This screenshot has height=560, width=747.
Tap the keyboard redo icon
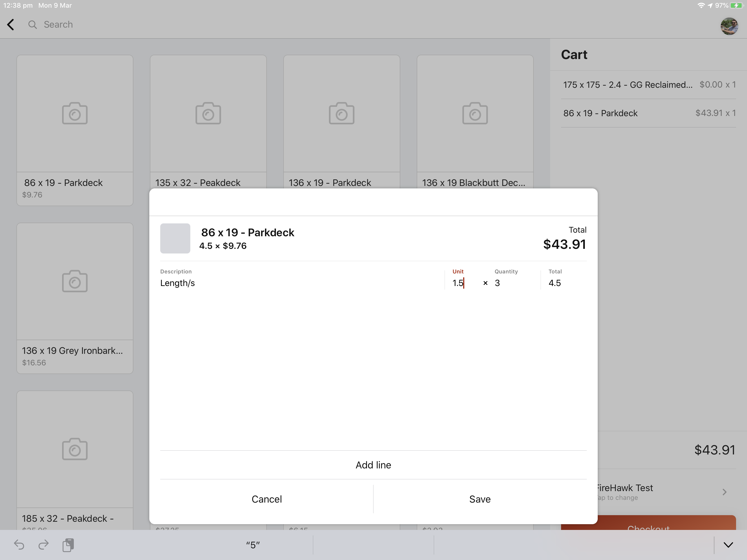pyautogui.click(x=43, y=544)
